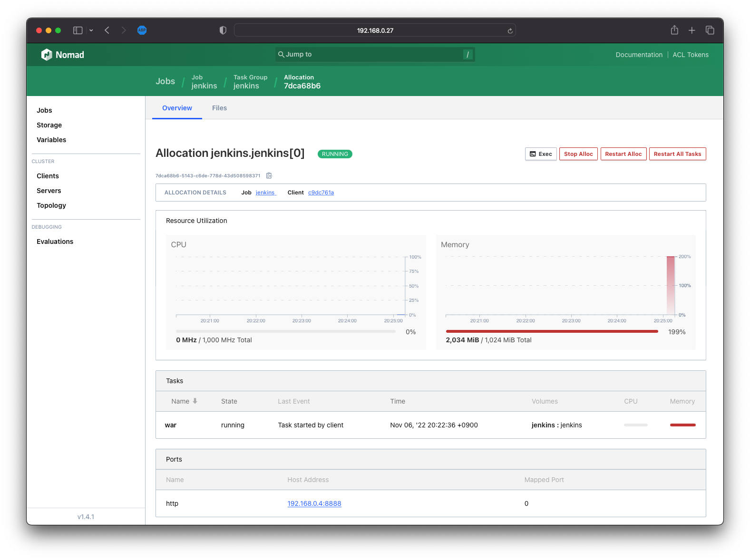Image resolution: width=750 pixels, height=560 pixels.
Task: Copy the allocation ID with clipboard icon
Action: [269, 175]
